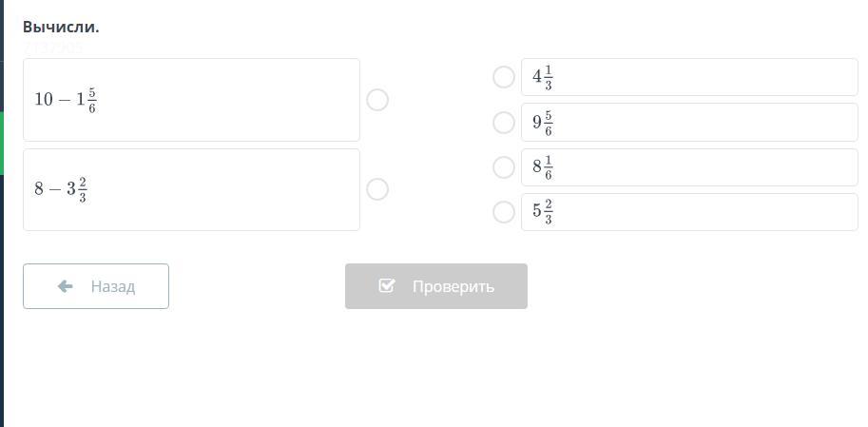Viewport: 868px width, 427px height.
Task: Click the answer box containing 5 2/3
Action: click(688, 212)
